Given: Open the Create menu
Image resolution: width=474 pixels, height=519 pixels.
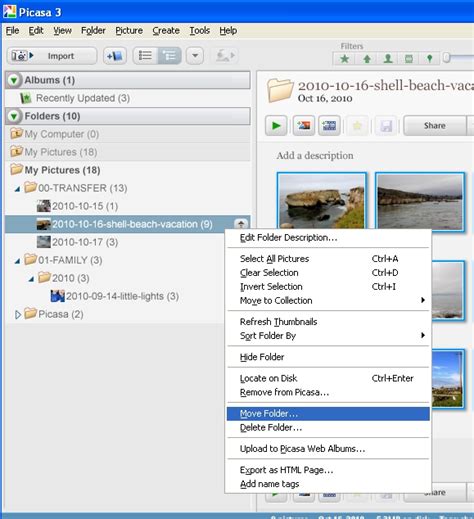Looking at the screenshot, I should click(x=166, y=30).
